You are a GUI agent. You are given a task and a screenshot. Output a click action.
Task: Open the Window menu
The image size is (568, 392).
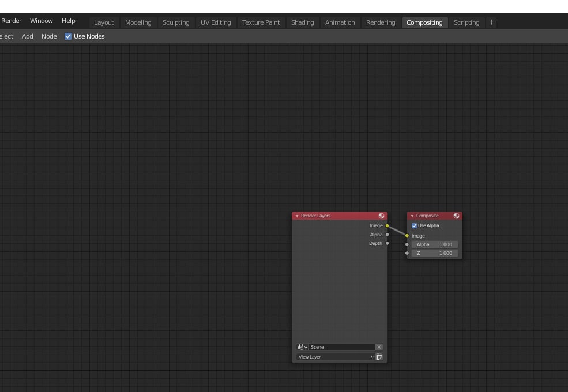42,21
